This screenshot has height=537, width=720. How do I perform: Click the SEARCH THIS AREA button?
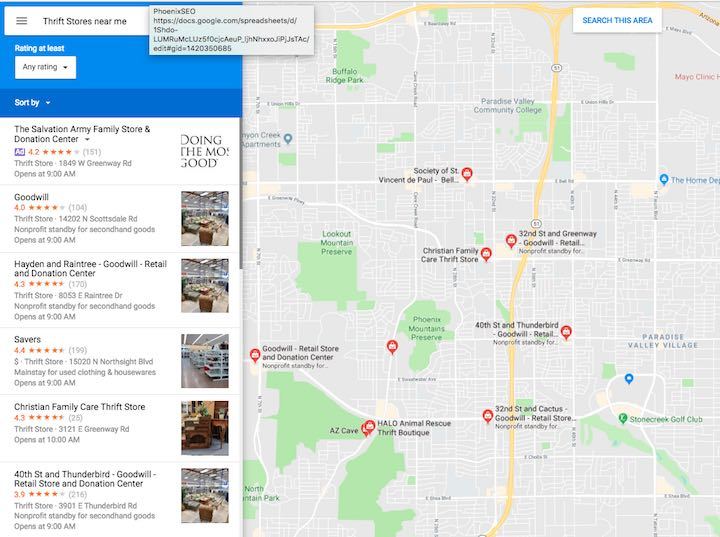point(617,20)
